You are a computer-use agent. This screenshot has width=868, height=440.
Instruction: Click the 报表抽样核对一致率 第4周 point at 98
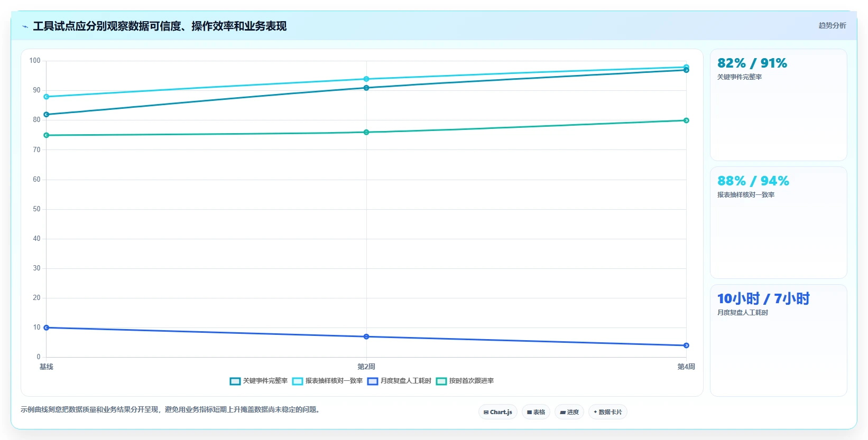686,67
